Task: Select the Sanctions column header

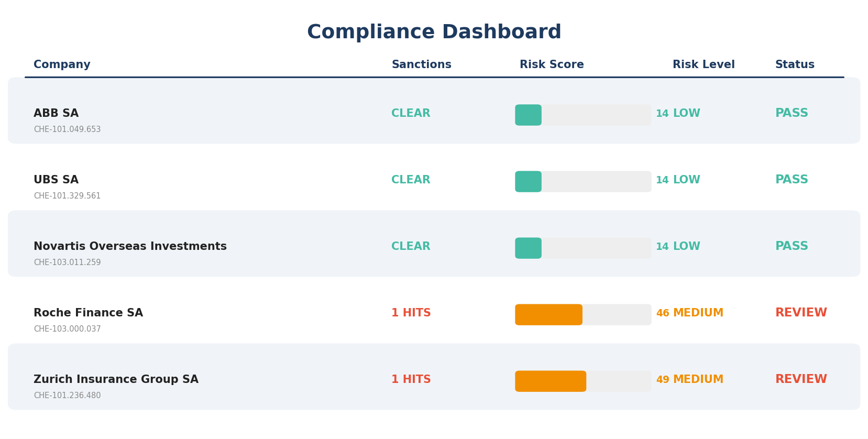Action: click(x=421, y=65)
